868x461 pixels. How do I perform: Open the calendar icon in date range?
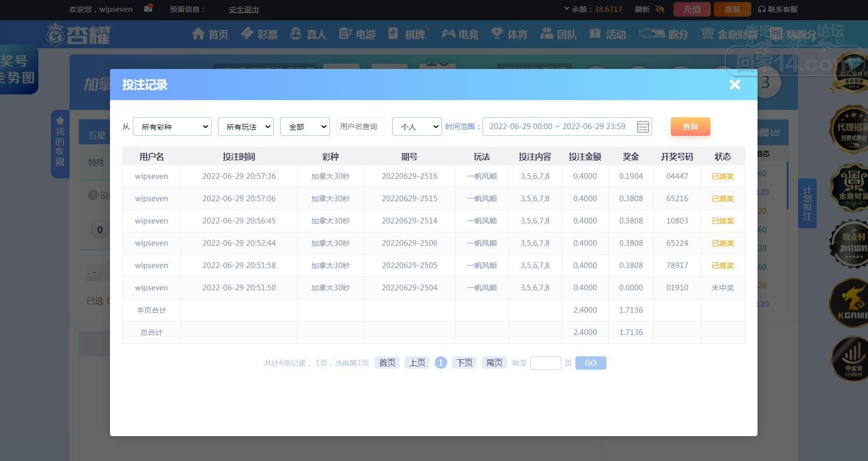click(643, 127)
